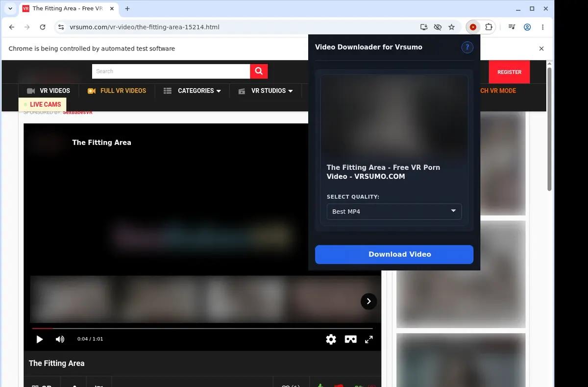
Task: Dismiss the automated test software notice
Action: (x=541, y=48)
